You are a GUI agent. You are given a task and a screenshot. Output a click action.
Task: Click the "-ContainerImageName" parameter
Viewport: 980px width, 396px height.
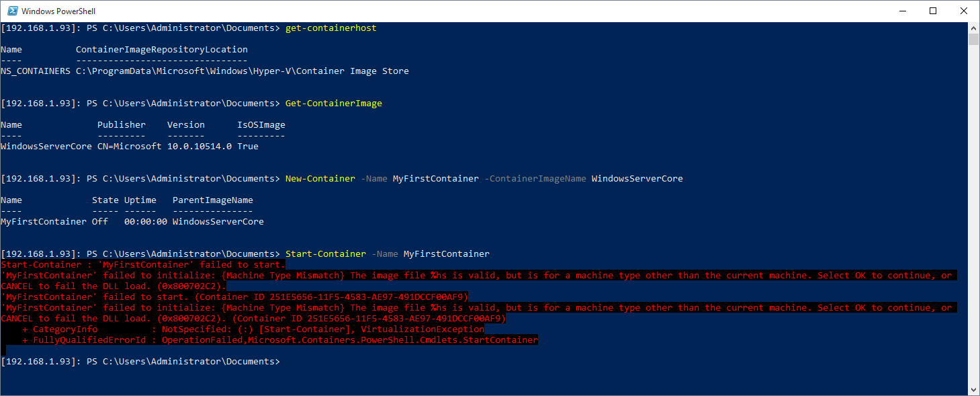pyautogui.click(x=535, y=179)
